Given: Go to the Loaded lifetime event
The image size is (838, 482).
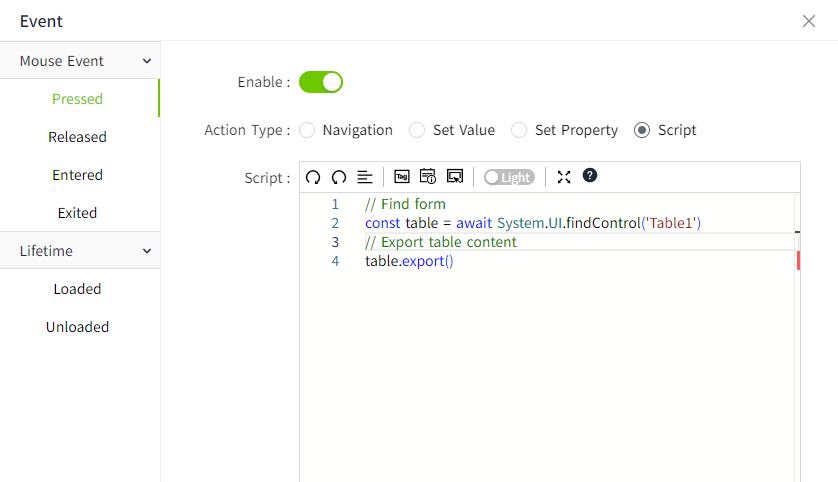Looking at the screenshot, I should coord(78,289).
